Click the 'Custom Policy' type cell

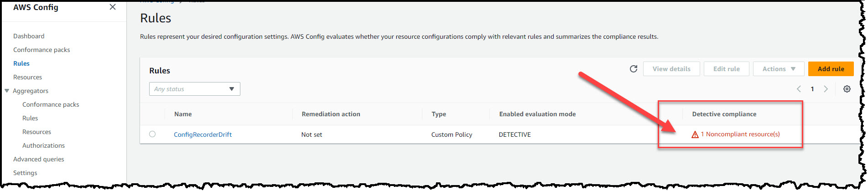pyautogui.click(x=452, y=134)
